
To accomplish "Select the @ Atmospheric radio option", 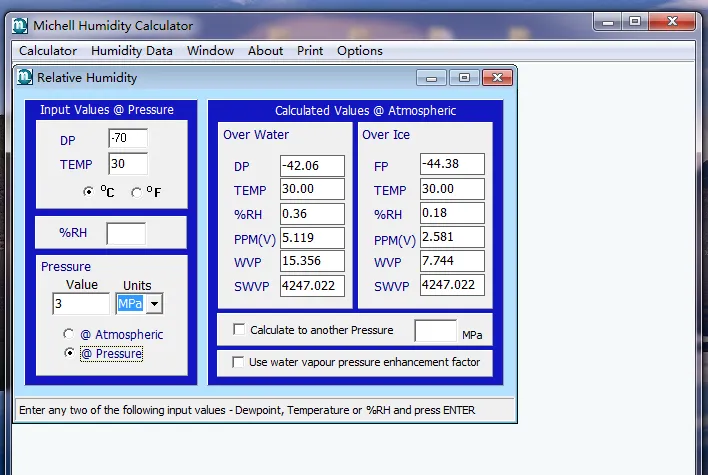I will [69, 334].
